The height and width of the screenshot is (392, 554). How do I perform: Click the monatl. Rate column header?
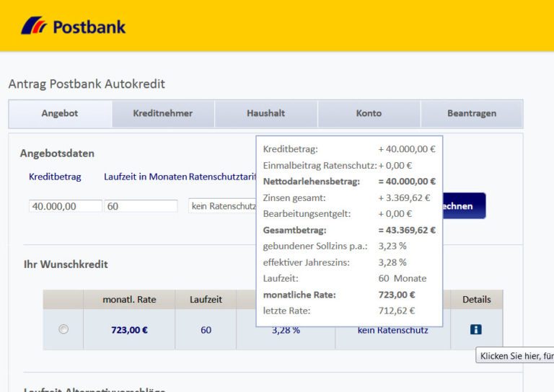pyautogui.click(x=129, y=300)
